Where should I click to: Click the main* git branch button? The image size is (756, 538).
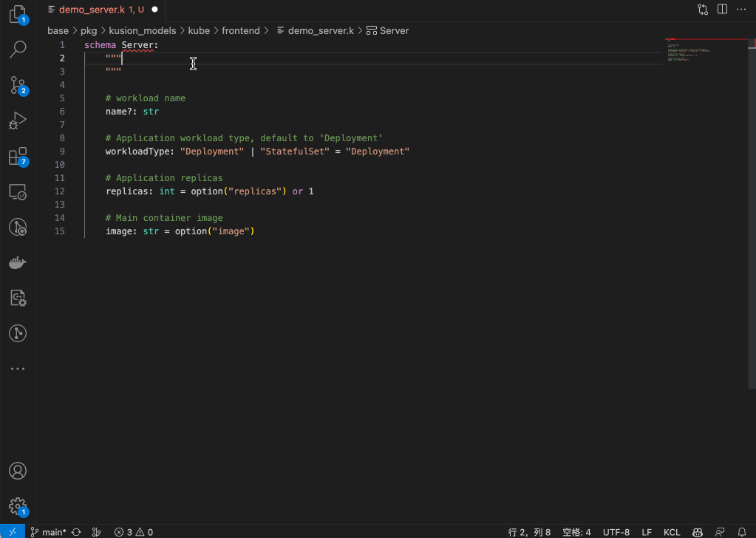tap(49, 532)
